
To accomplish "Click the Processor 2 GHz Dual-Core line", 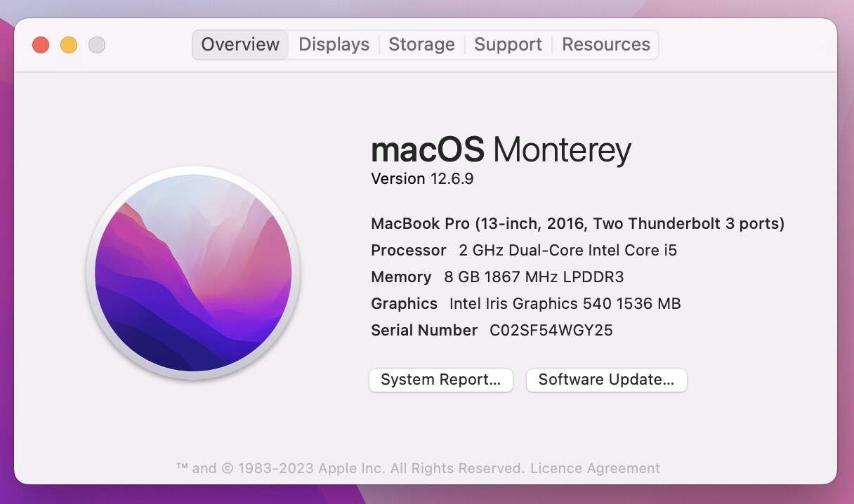I will coord(524,251).
